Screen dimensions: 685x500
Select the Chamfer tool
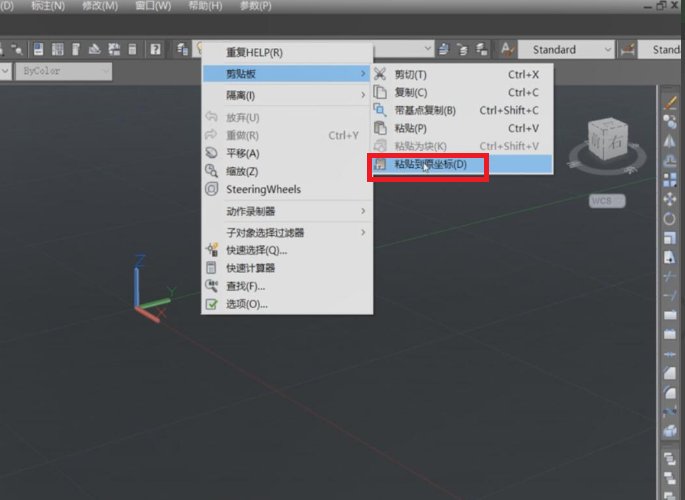click(x=670, y=373)
